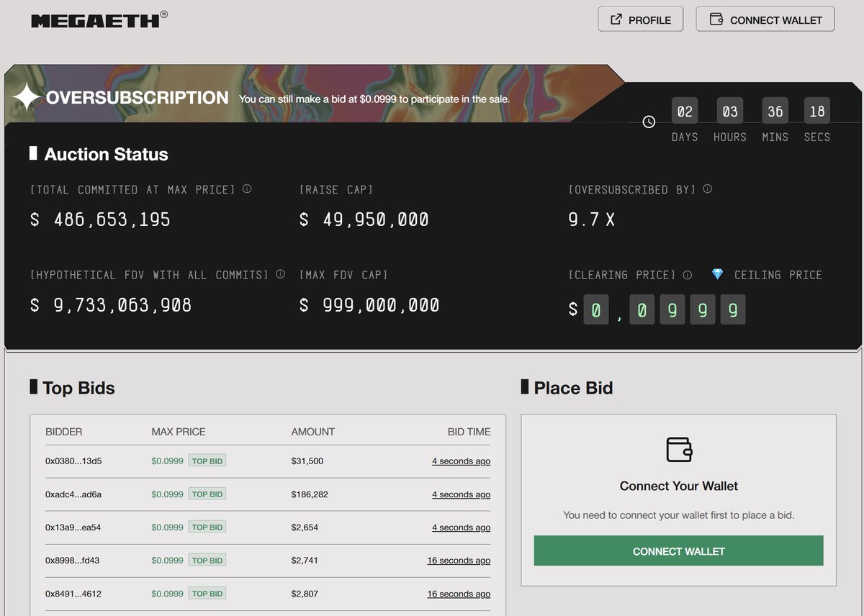Click the BIDDER column header
The image size is (864, 616).
(x=64, y=432)
